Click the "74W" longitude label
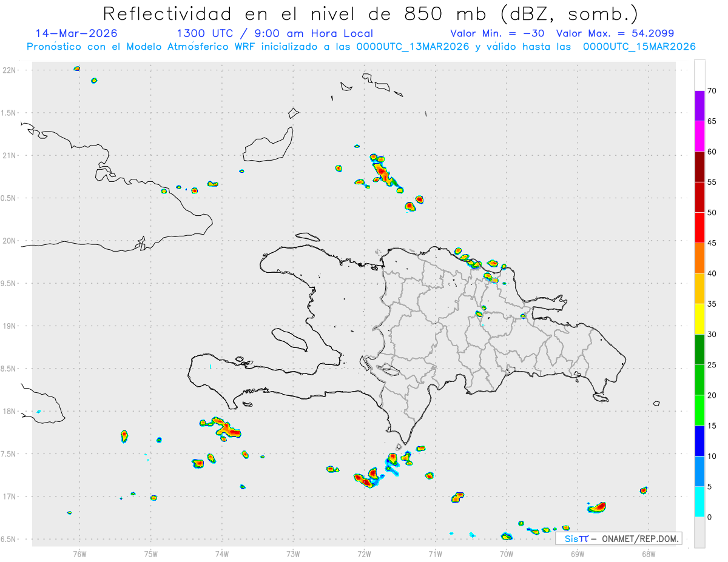The height and width of the screenshot is (562, 728). [x=222, y=554]
